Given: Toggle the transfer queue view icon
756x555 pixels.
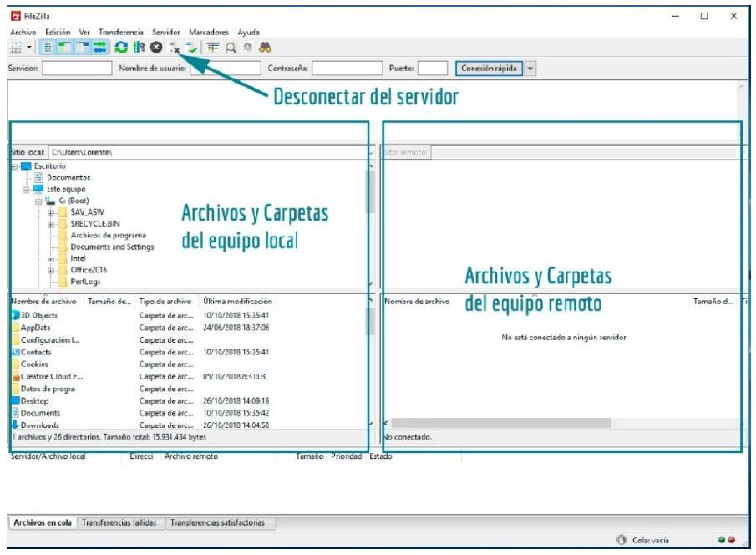Looking at the screenshot, I should coord(99,48).
